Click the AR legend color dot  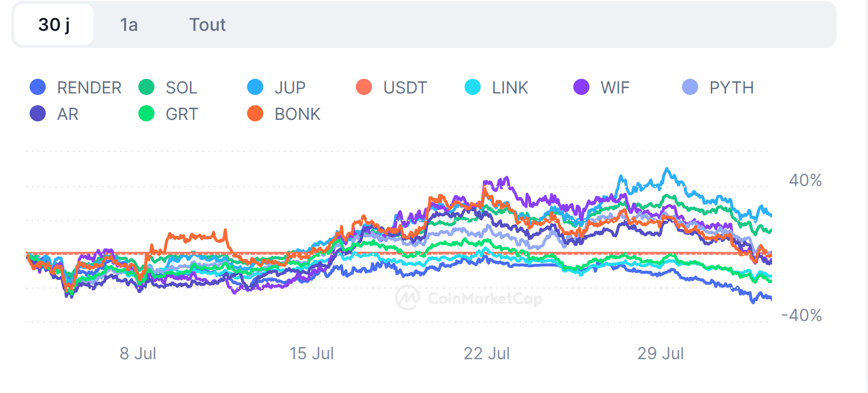[x=38, y=114]
